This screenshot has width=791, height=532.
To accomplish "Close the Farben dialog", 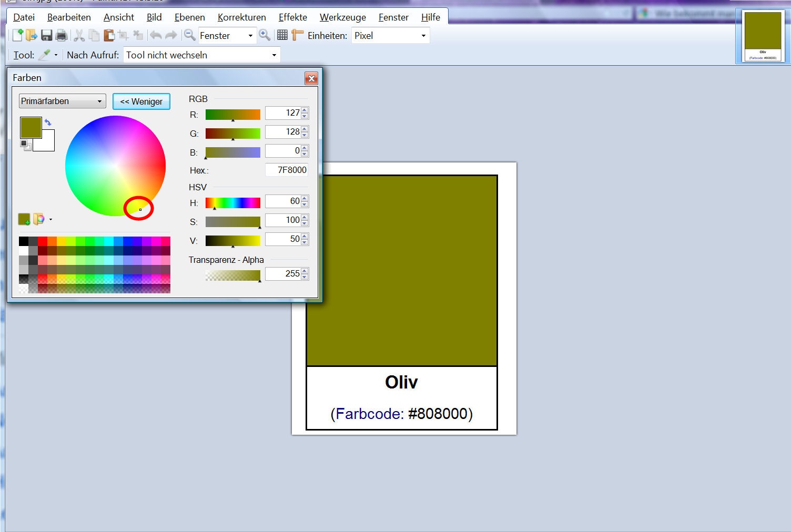I will tap(311, 78).
